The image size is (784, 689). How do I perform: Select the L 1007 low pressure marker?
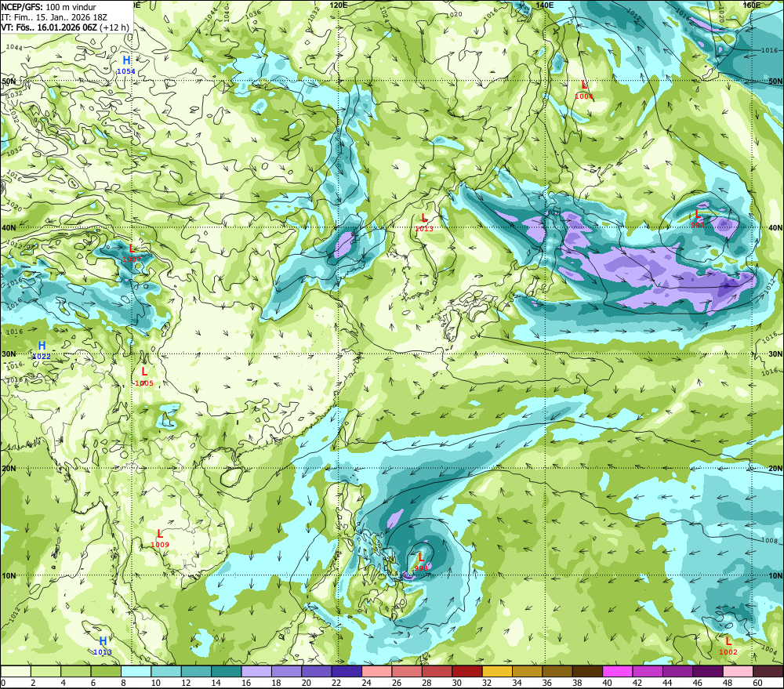coord(132,253)
